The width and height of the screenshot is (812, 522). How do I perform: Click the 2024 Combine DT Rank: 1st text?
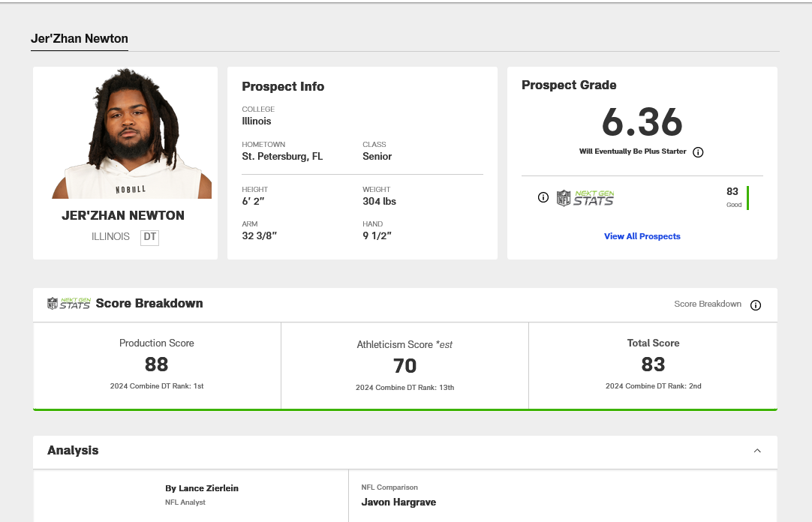157,386
